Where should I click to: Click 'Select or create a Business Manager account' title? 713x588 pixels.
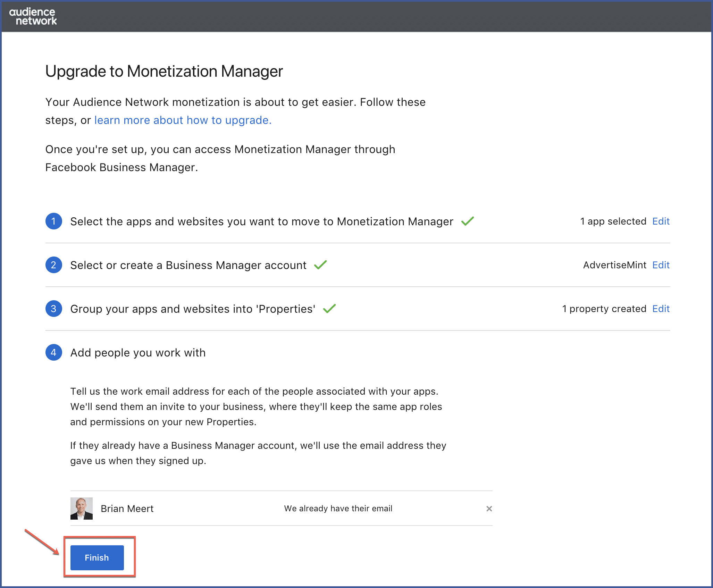188,265
